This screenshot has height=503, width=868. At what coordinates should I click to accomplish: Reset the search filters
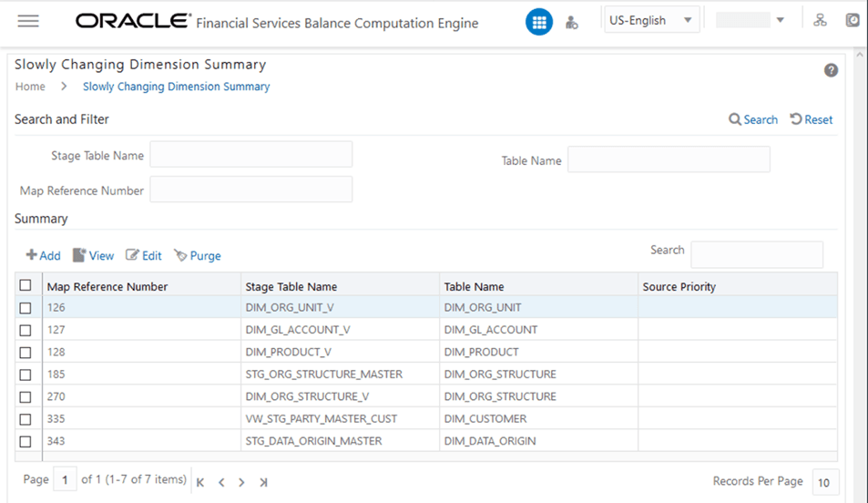point(812,119)
